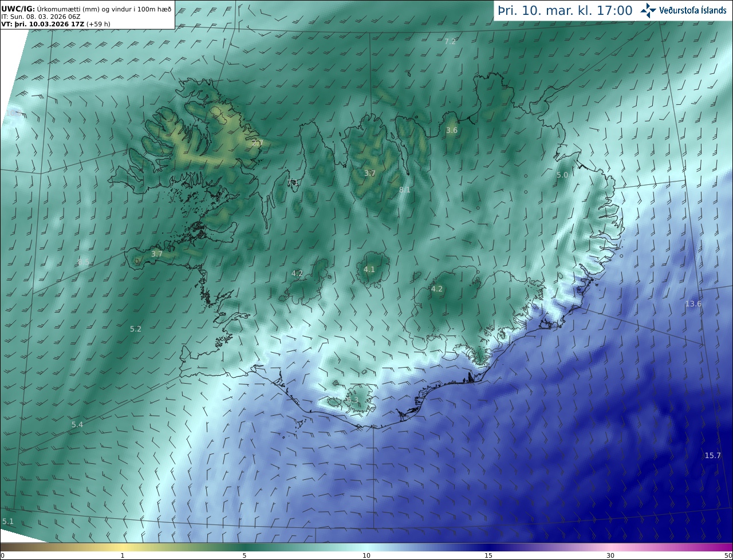
Task: Click the 5.1 value label
Action: tap(8, 521)
